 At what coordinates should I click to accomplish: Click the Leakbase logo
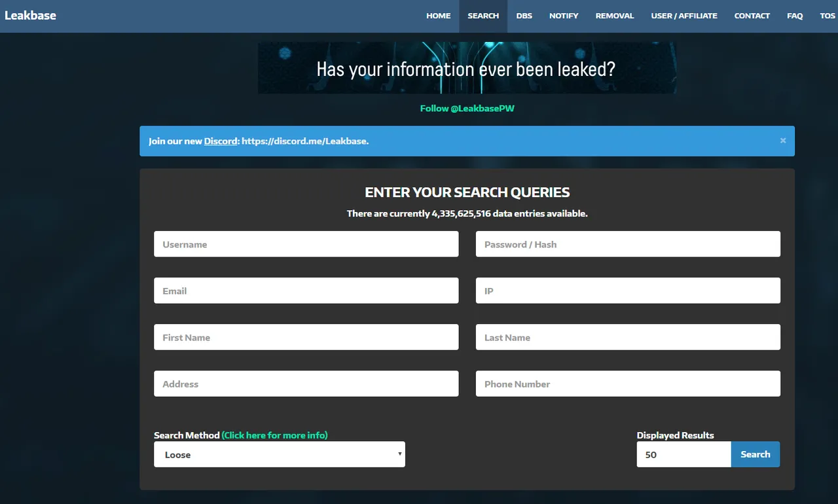point(30,16)
